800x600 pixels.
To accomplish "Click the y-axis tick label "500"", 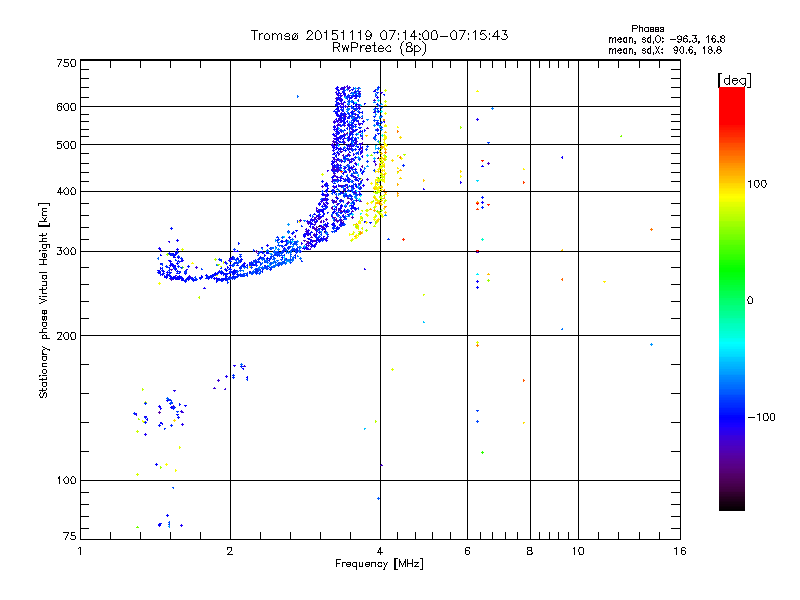I will point(66,145).
